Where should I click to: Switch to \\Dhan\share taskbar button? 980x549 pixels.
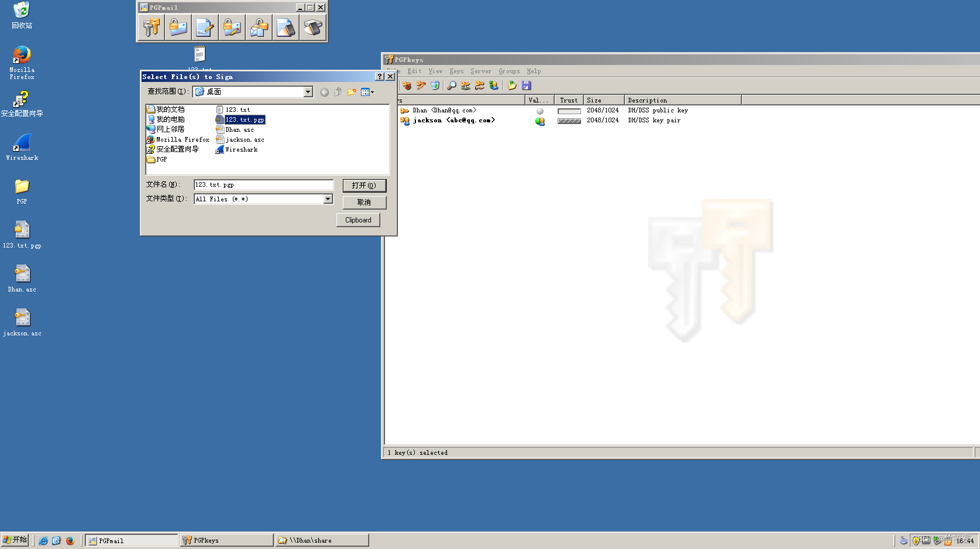322,540
